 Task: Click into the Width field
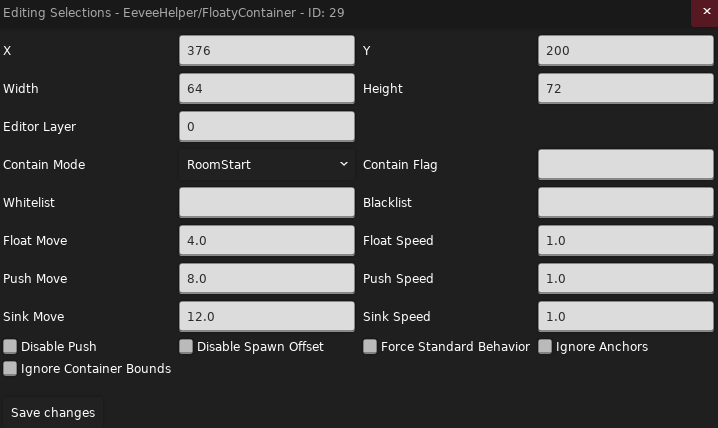(x=267, y=88)
